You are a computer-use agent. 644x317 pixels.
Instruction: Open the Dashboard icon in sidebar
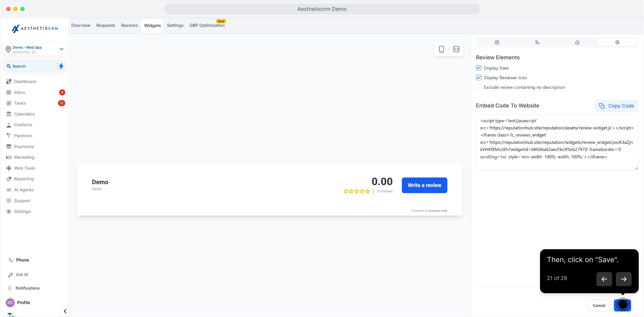pyautogui.click(x=9, y=81)
